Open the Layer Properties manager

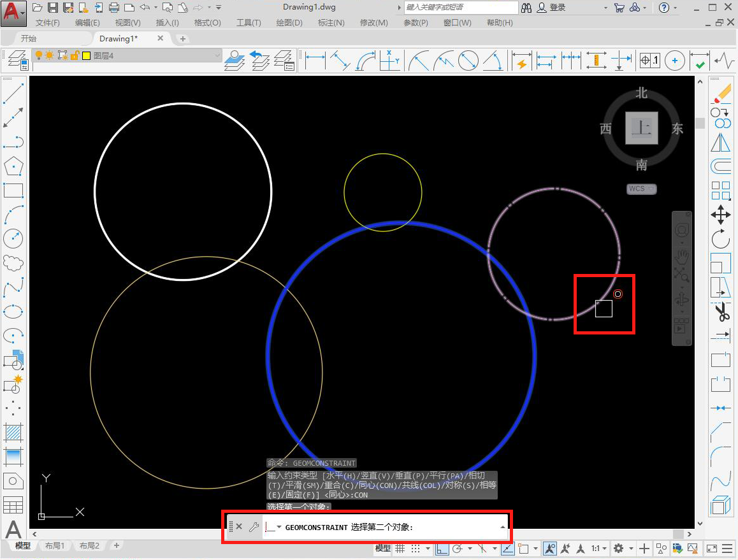click(17, 61)
